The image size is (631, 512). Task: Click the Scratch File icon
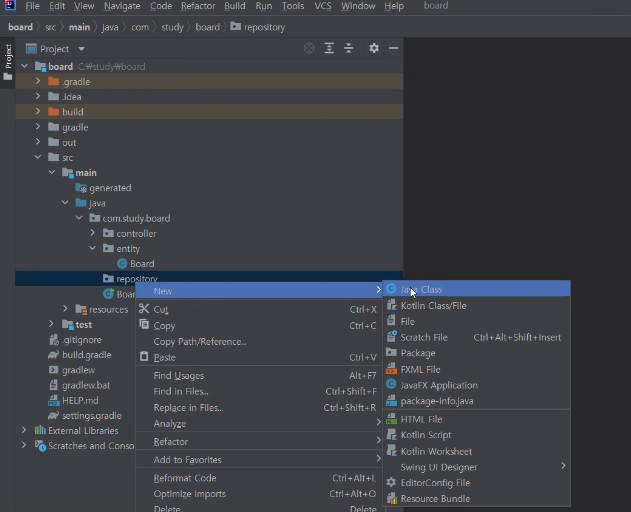click(x=391, y=337)
